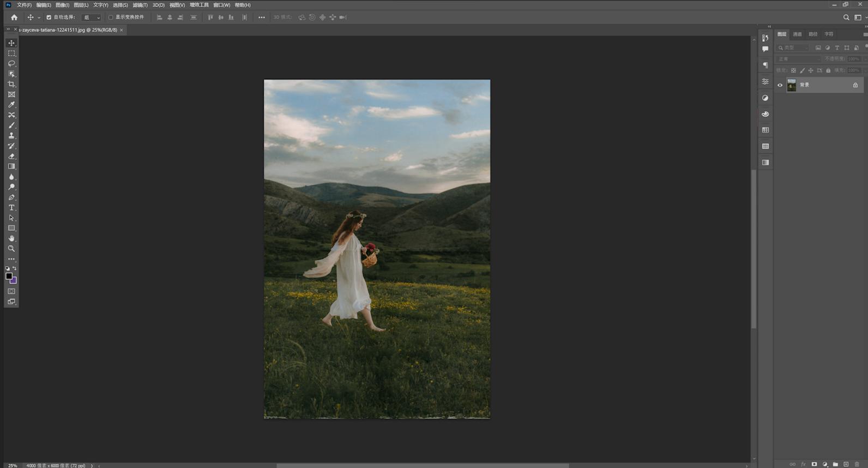Hide the 背景 layer with eye icon
868x468 pixels.
(x=780, y=85)
